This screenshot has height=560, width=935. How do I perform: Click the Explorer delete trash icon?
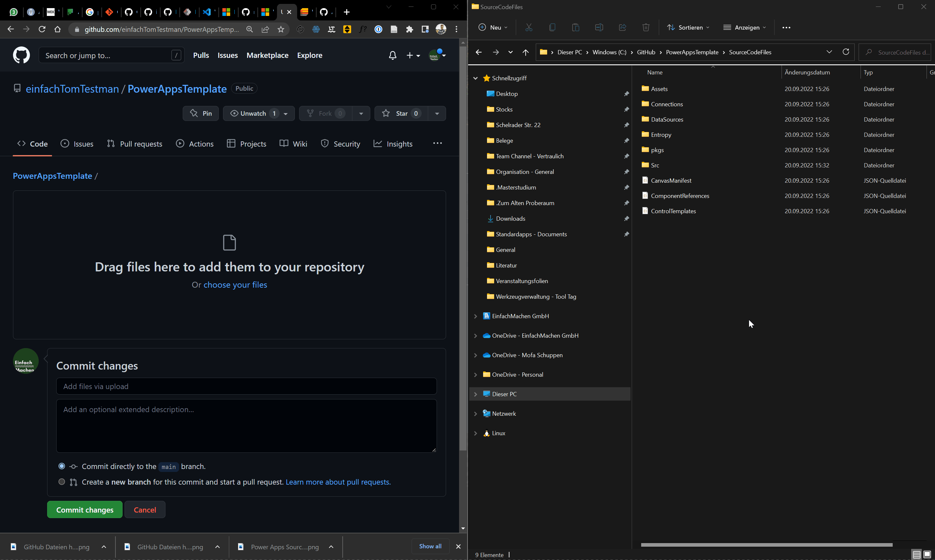click(x=646, y=28)
